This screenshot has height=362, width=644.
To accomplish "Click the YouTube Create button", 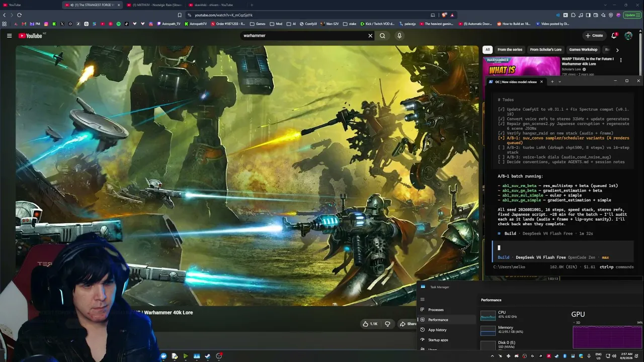I will coord(594,36).
